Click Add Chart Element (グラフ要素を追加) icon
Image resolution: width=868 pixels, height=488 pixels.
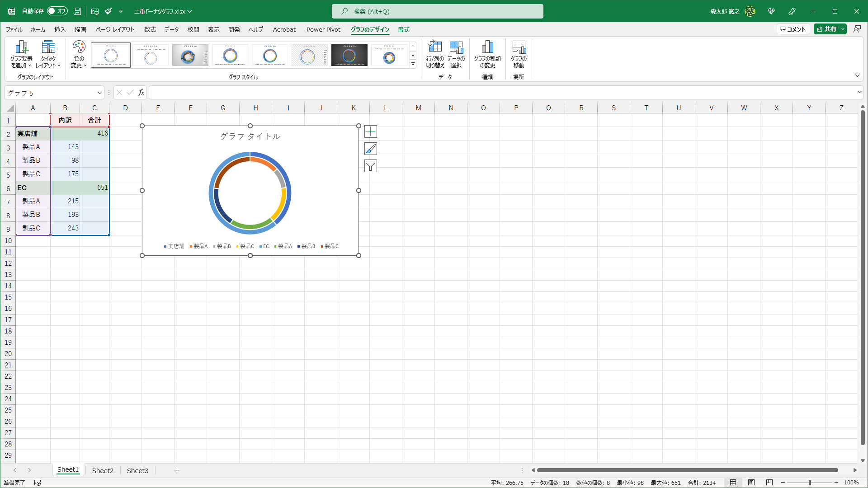21,47
